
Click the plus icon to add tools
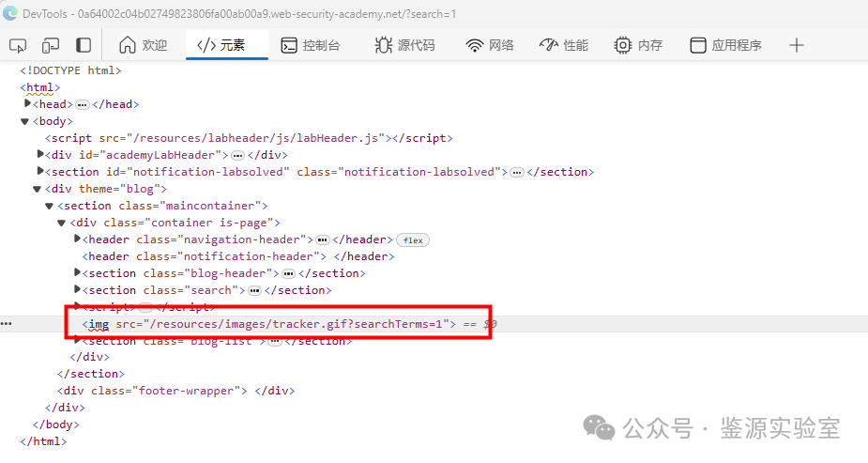tap(797, 45)
